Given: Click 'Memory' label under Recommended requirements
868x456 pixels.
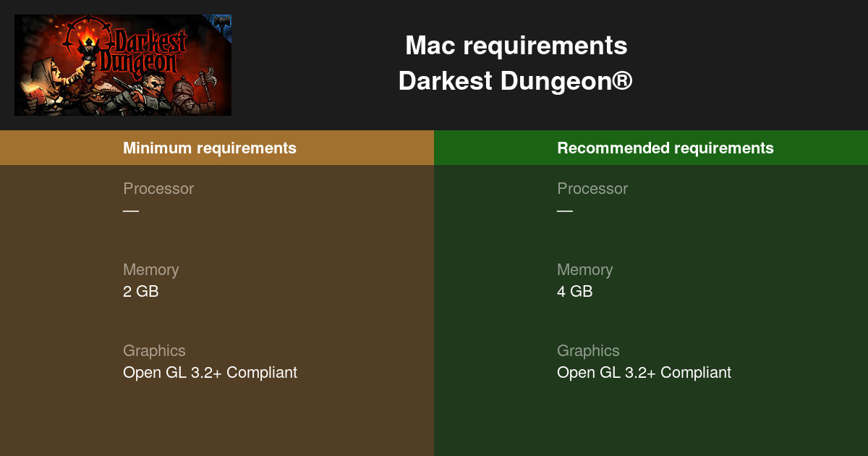Looking at the screenshot, I should pos(584,269).
